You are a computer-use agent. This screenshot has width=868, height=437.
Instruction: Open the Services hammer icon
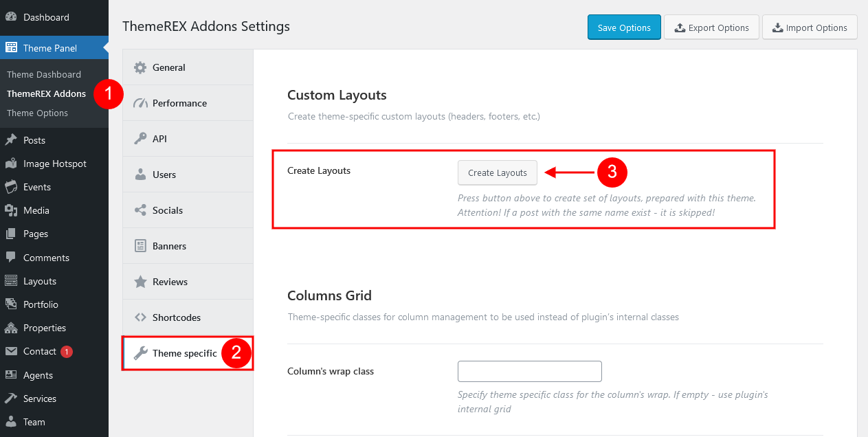pyautogui.click(x=11, y=399)
